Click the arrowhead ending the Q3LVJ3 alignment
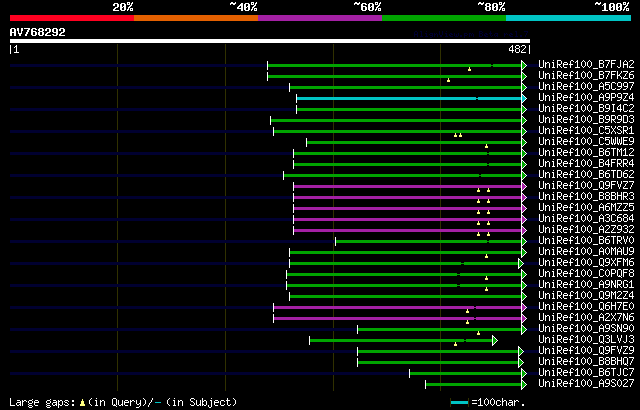The image size is (640, 410). coord(495,340)
